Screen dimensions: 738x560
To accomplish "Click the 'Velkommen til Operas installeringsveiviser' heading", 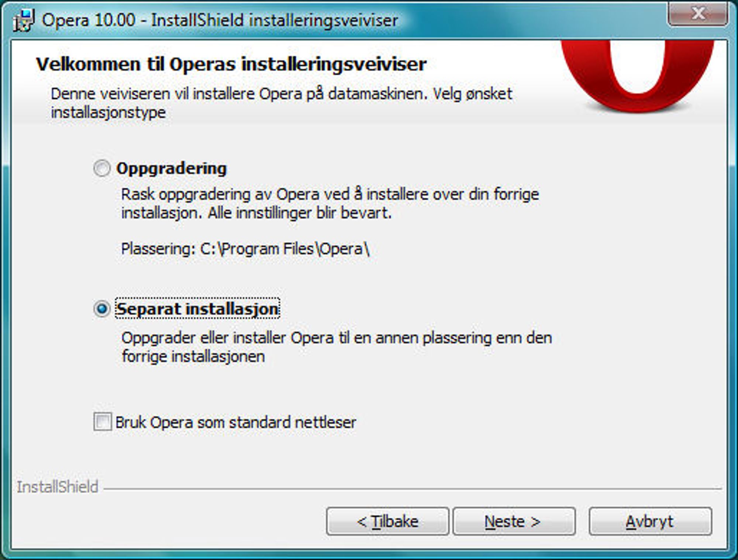I will pos(231,64).
